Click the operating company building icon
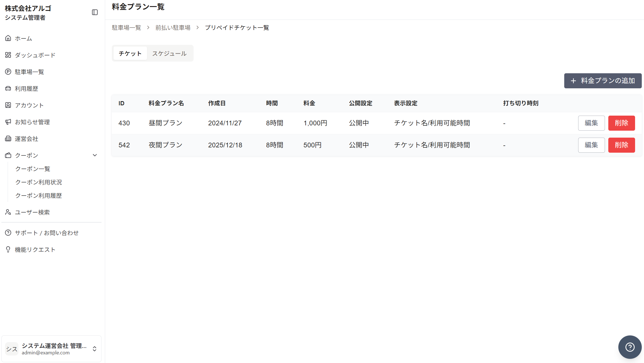The image size is (644, 363). click(x=8, y=138)
